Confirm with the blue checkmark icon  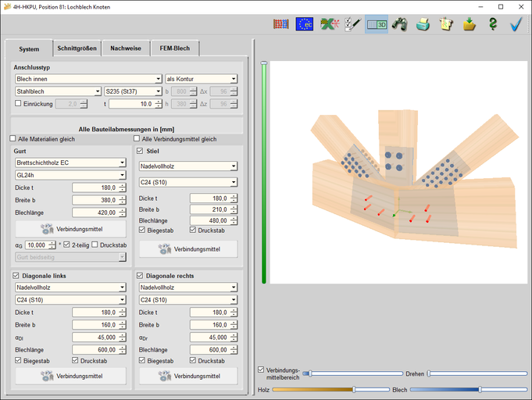tap(516, 24)
